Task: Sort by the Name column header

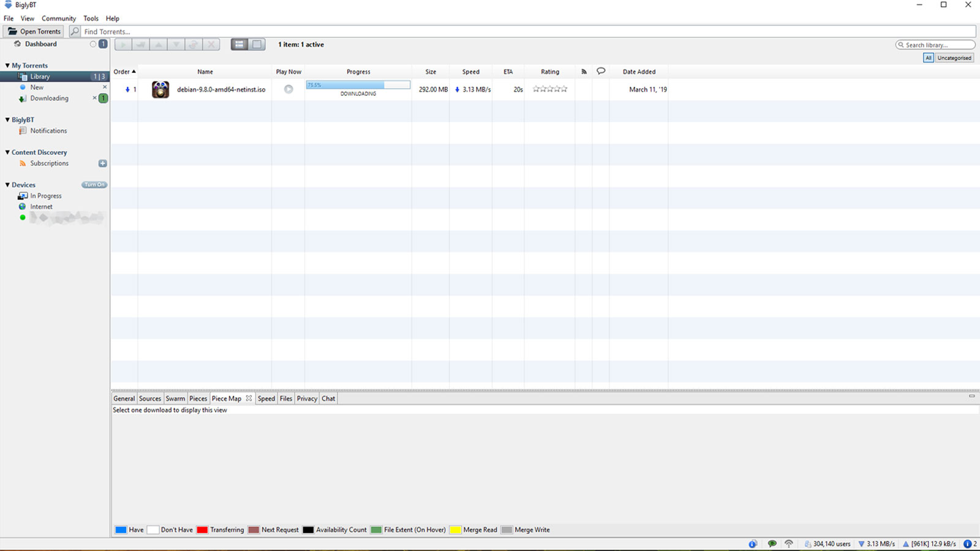Action: pyautogui.click(x=205, y=72)
